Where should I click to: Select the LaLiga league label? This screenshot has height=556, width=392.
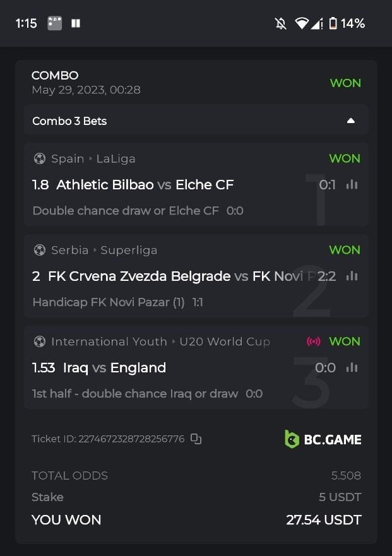[116, 158]
